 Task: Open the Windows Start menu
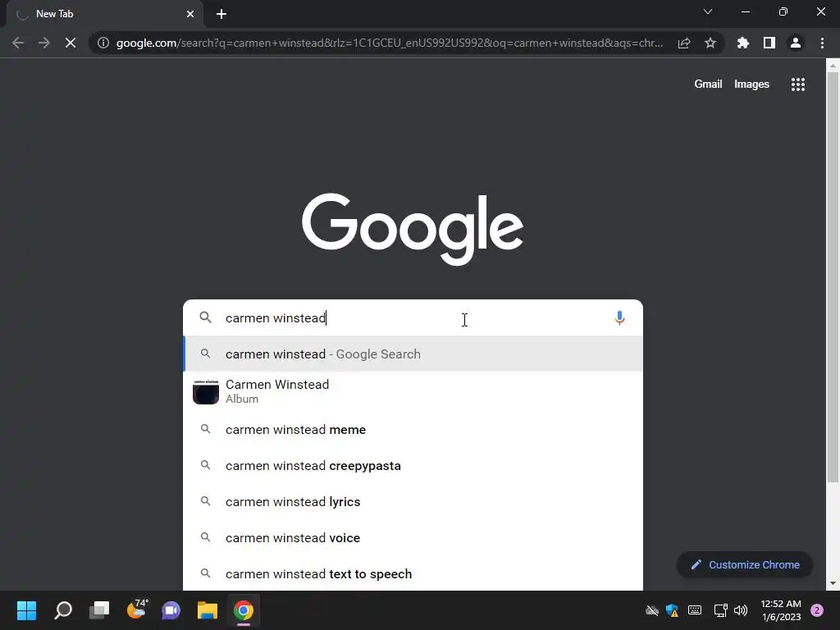click(26, 610)
